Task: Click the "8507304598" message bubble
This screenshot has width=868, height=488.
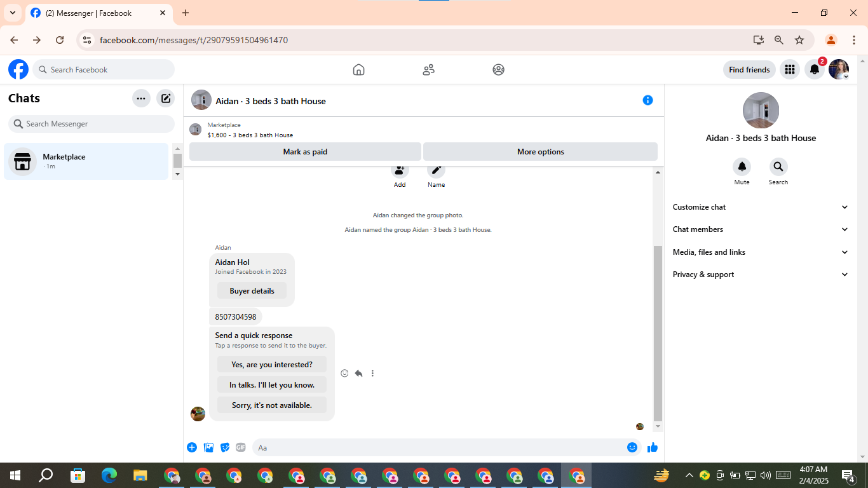Action: pos(236,317)
